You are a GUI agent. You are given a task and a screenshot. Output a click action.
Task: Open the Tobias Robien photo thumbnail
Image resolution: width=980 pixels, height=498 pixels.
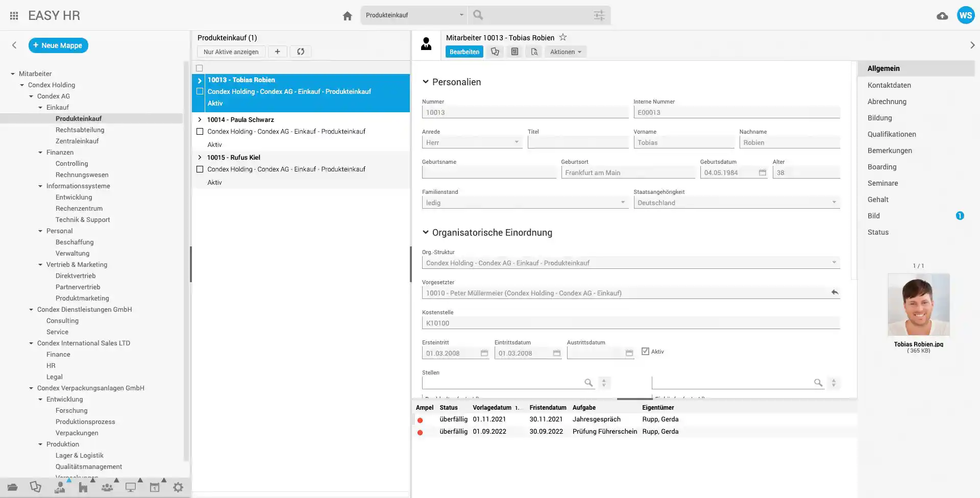pos(918,305)
